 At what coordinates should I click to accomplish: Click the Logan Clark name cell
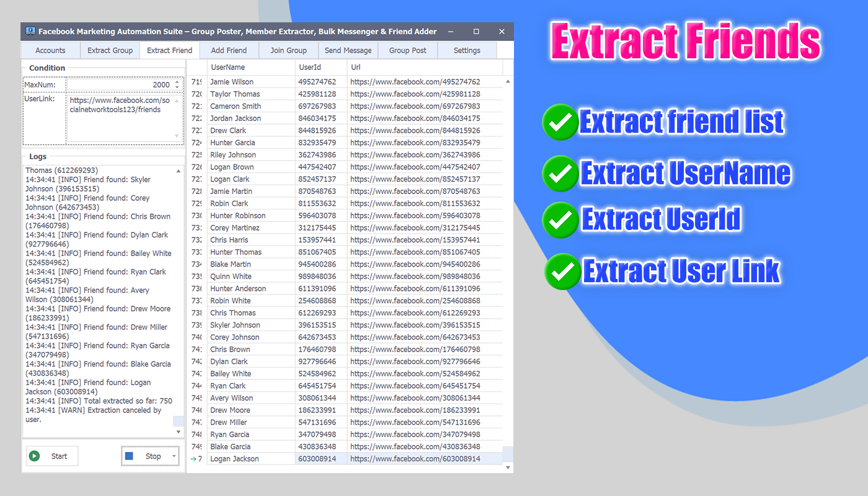point(251,179)
